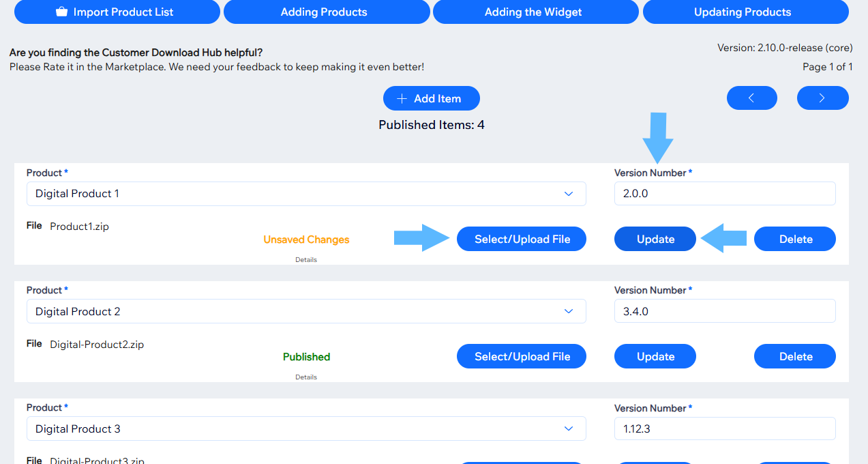
Task: Switch to the Updating Products tab
Action: pyautogui.click(x=743, y=12)
